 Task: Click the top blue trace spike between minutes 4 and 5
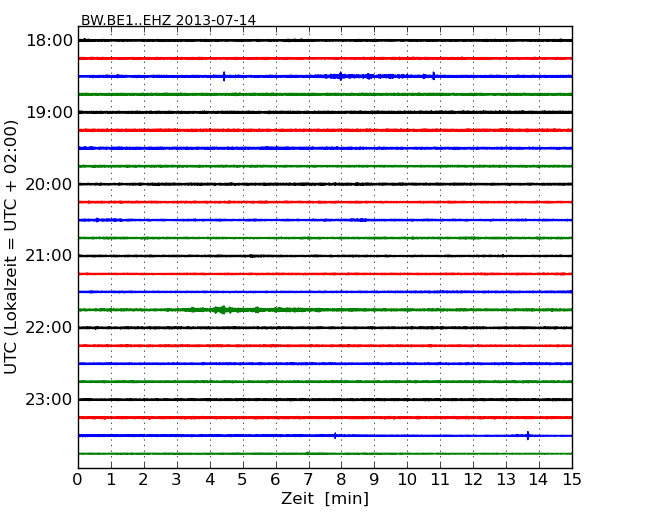(x=224, y=76)
